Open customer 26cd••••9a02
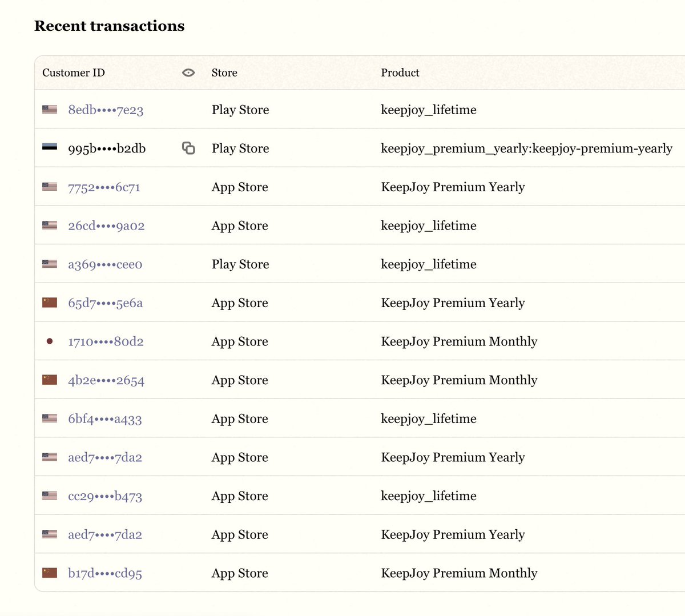This screenshot has height=616, width=685. point(106,226)
